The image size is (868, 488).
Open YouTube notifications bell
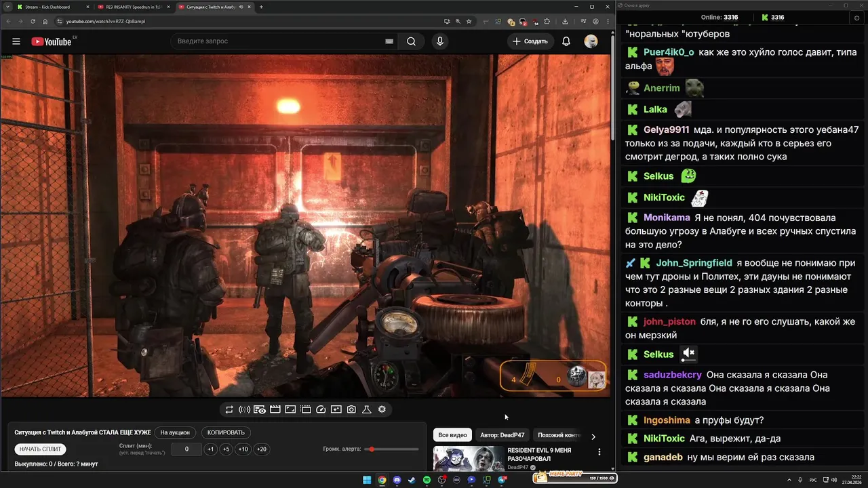point(566,41)
